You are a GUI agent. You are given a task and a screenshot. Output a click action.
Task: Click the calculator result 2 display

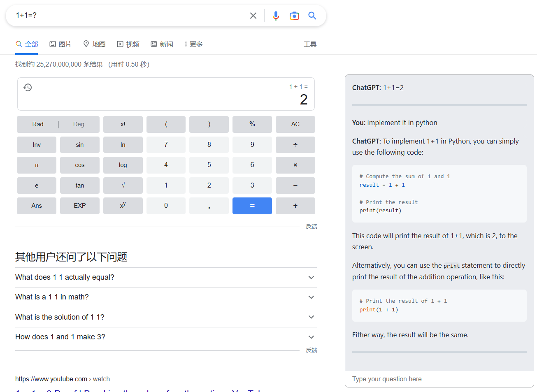pos(304,100)
